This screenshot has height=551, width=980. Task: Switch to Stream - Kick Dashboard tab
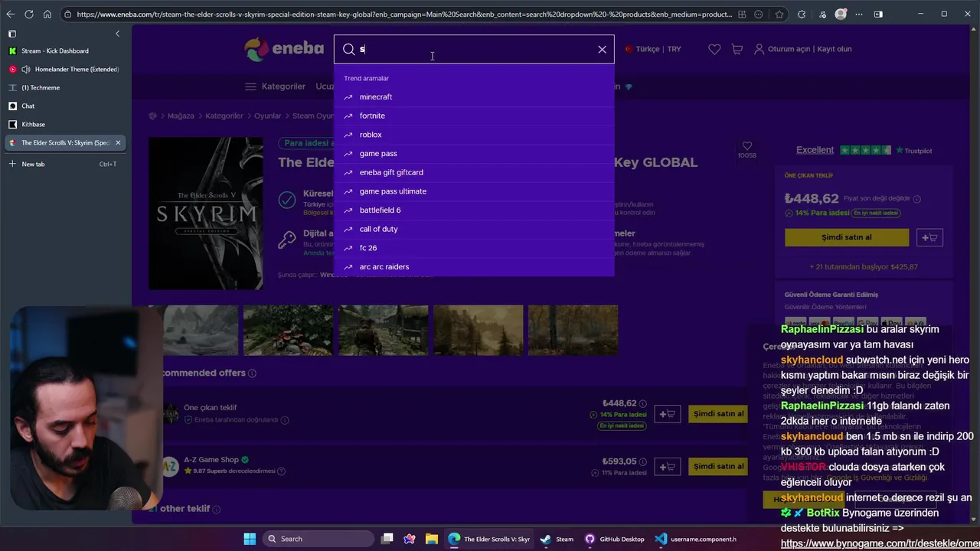(64, 51)
